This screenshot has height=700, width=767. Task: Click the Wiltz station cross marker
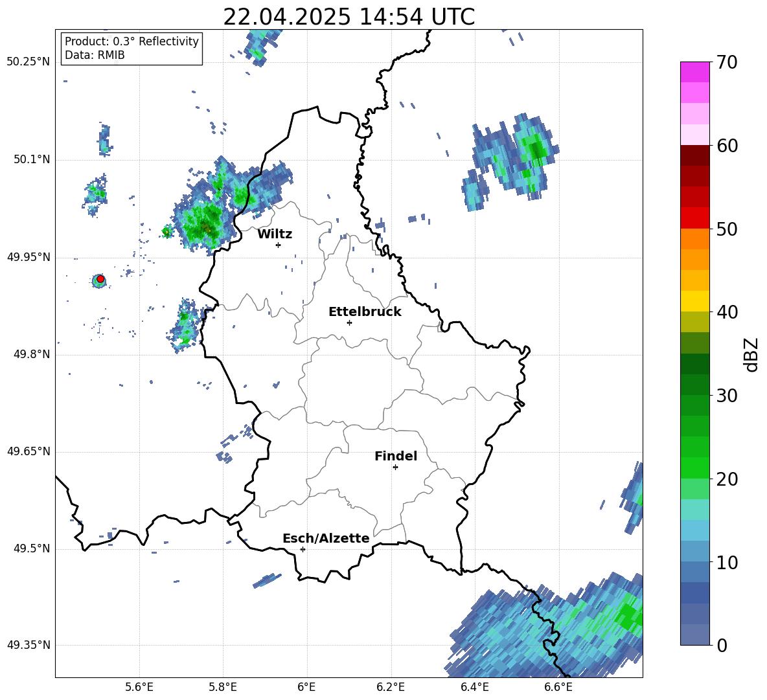tap(279, 245)
